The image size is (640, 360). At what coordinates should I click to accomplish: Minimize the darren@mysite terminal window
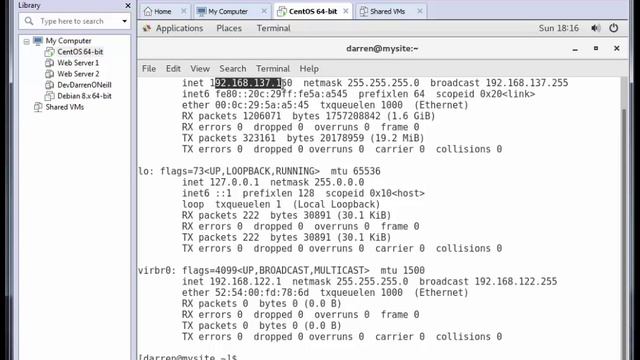575,49
